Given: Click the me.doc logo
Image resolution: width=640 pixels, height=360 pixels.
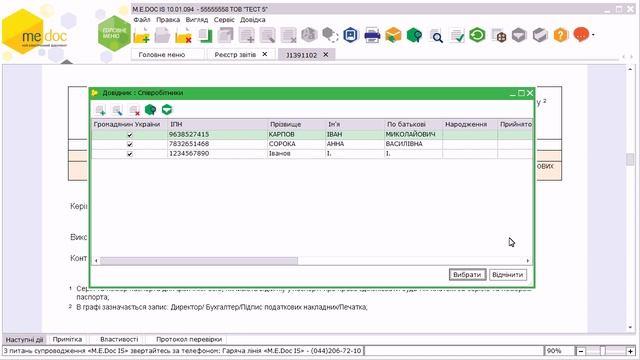Looking at the screenshot, I should point(35,33).
